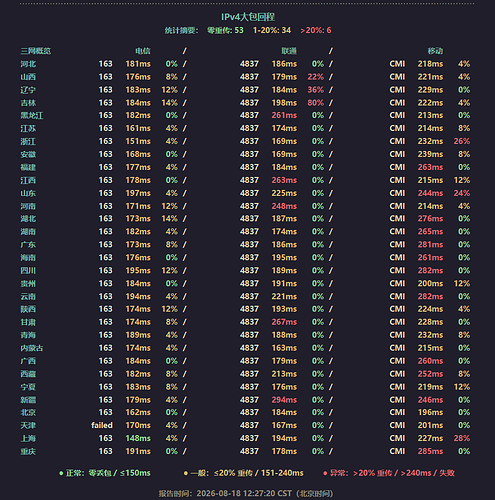Screen dimensions: 495x500
Task: Select the 内蒙古 province row label
Action: tap(32, 348)
